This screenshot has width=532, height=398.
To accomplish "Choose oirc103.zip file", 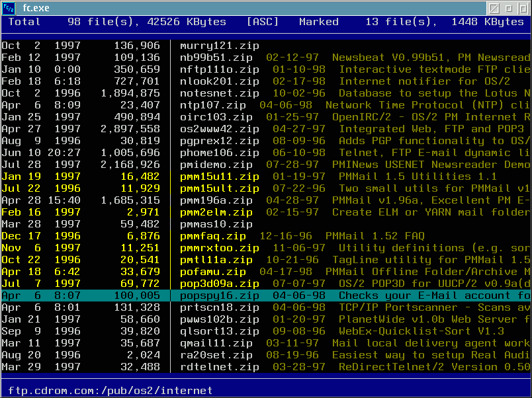I will click(216, 117).
